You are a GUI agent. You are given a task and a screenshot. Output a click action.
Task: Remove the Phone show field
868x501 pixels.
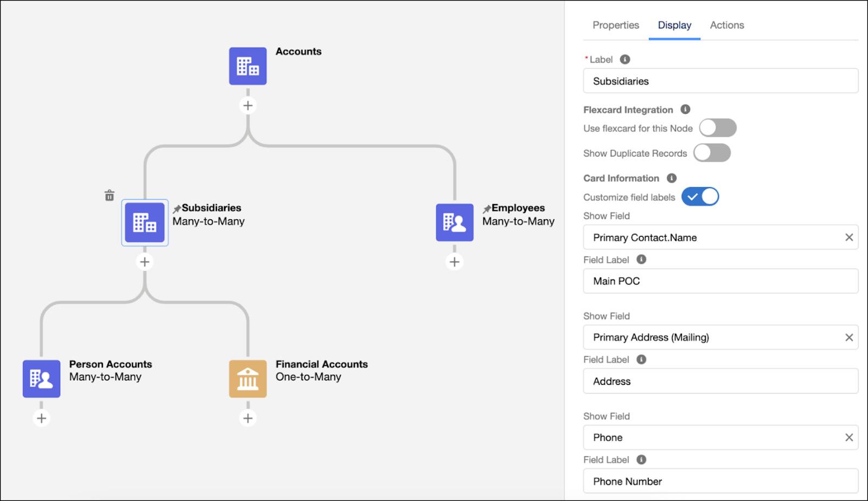[849, 437]
